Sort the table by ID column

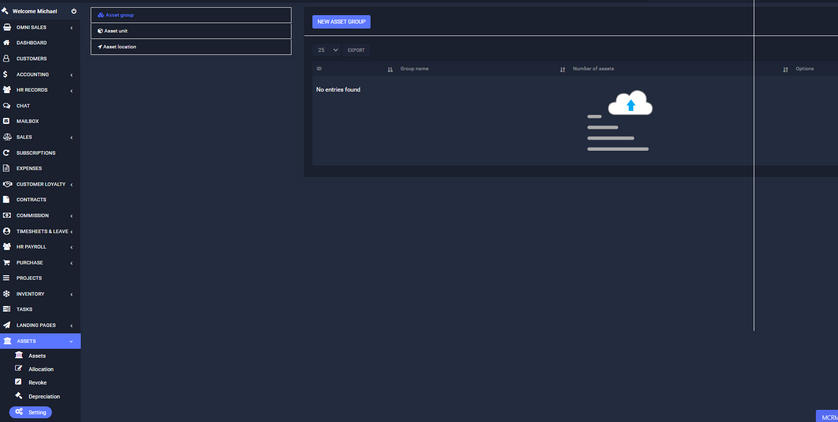point(390,69)
